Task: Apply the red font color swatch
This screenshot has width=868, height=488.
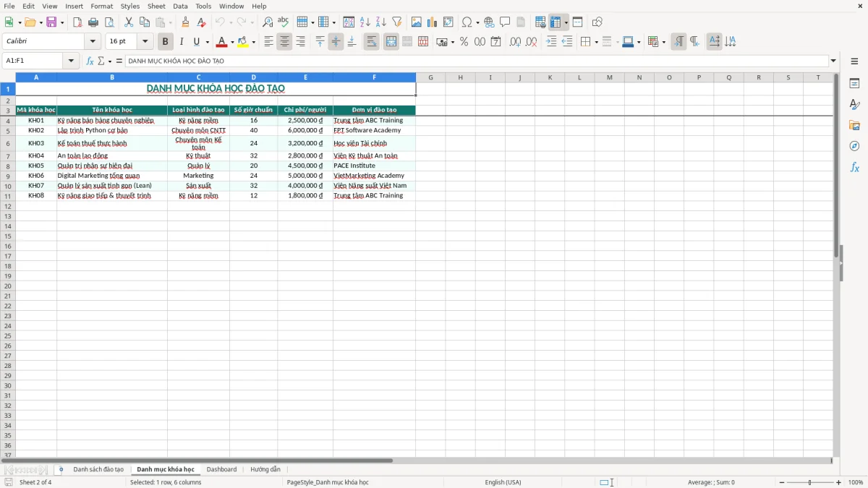Action: pyautogui.click(x=221, y=42)
